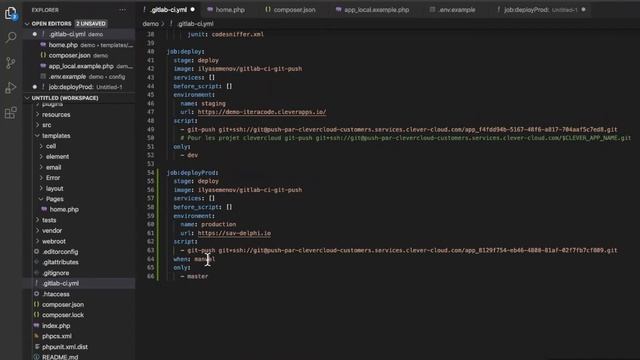This screenshot has width=640, height=360.
Task: Follow the sav-delphi.io URL link
Action: [x=234, y=233]
